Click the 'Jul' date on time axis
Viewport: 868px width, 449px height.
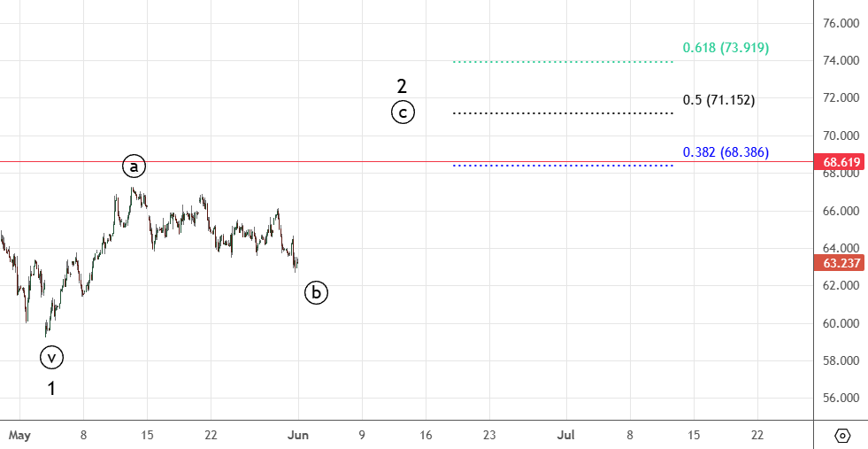[x=566, y=435]
